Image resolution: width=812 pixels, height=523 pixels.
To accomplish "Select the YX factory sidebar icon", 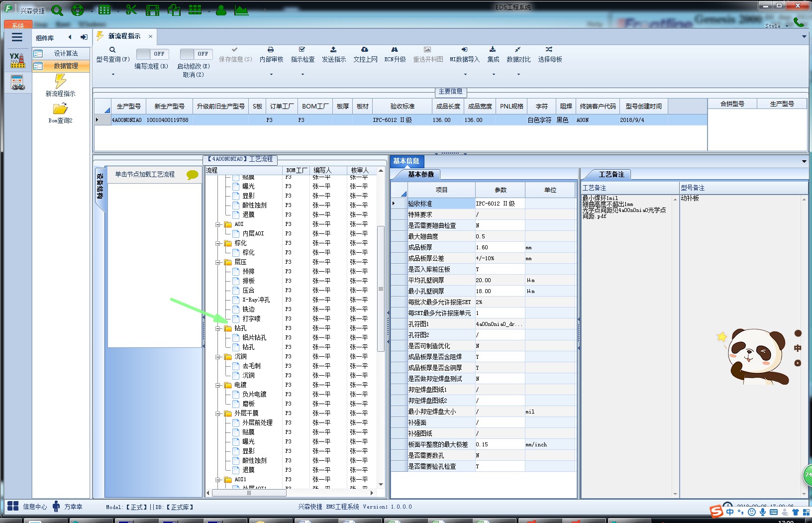I will coord(17,60).
